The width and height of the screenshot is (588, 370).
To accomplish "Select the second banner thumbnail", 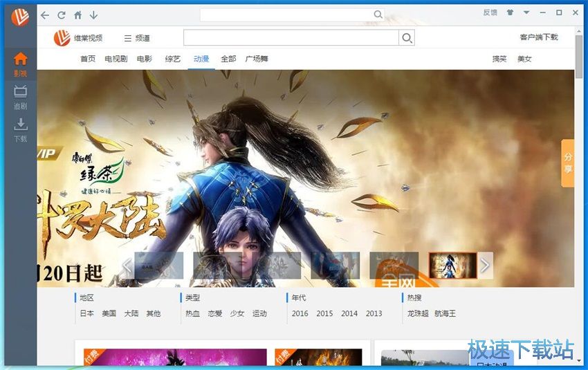I will tap(217, 266).
